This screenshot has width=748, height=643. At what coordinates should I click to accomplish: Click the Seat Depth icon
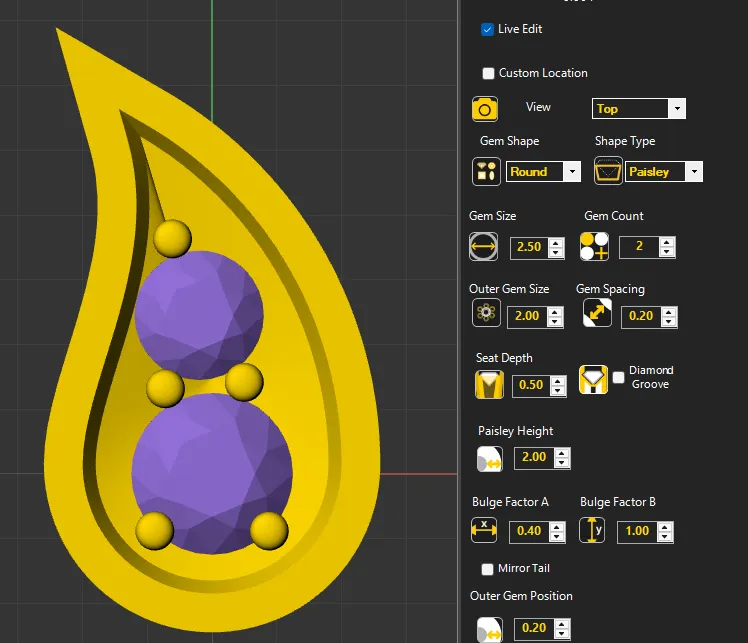pos(489,384)
